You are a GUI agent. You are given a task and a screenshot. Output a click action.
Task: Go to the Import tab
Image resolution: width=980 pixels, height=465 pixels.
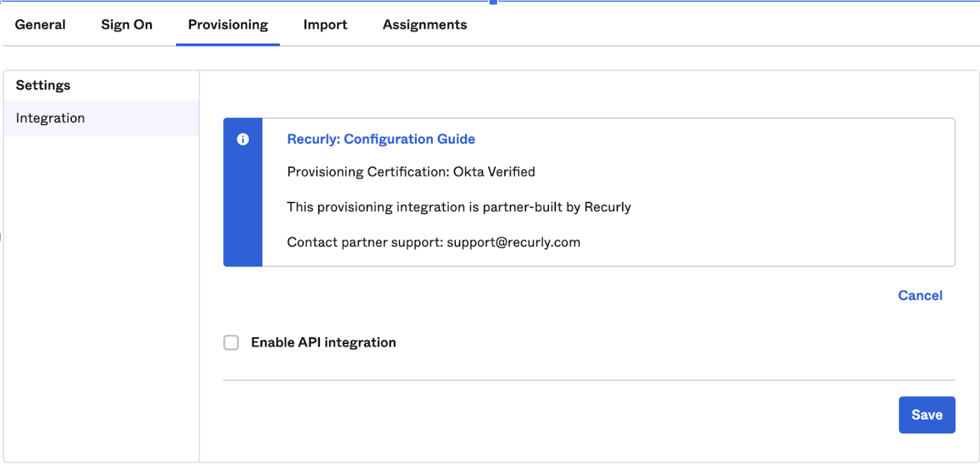pos(325,25)
